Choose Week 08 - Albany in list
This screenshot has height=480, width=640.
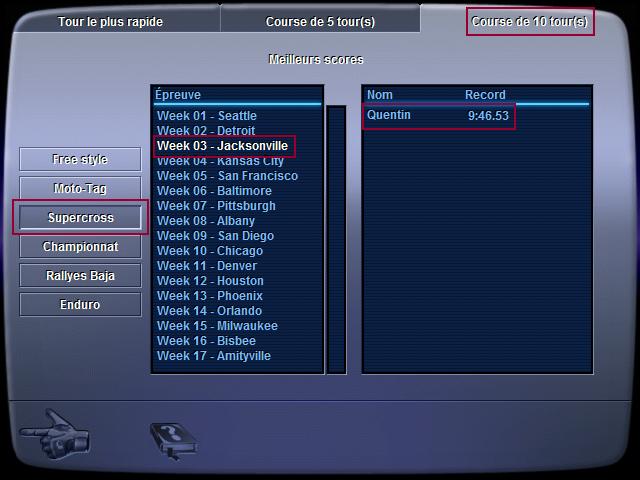[x=206, y=221]
